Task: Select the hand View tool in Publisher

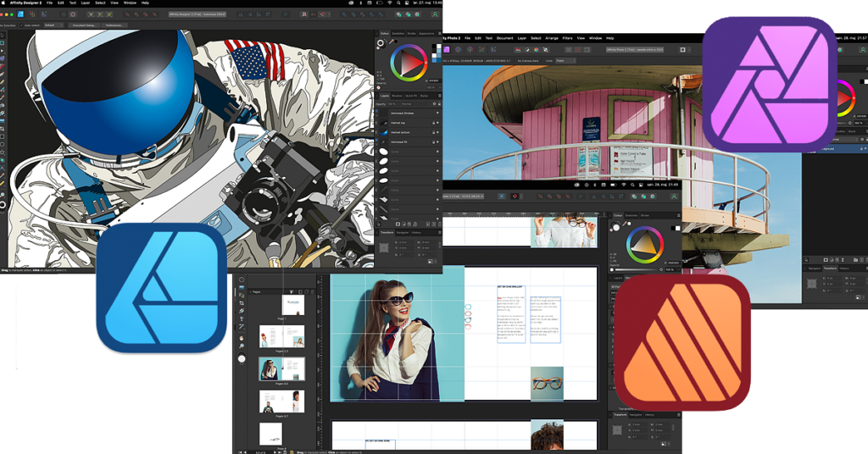Action: (x=242, y=338)
